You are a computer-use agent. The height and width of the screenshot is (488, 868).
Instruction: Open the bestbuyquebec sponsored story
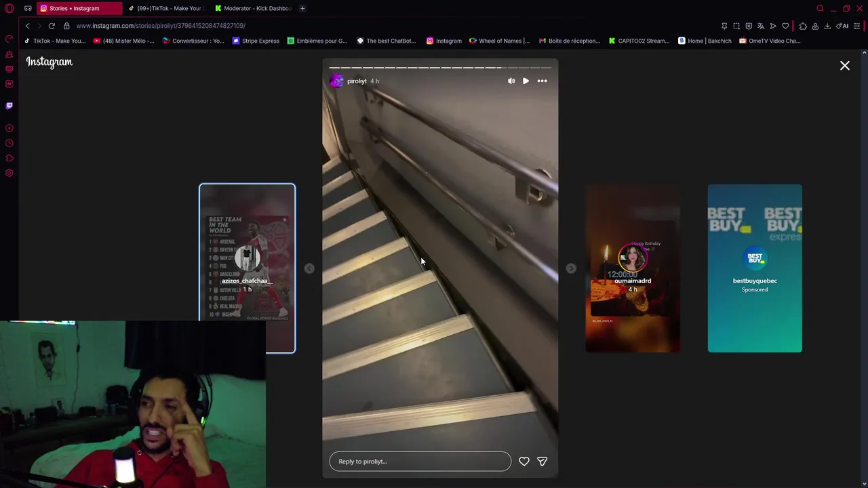click(x=755, y=268)
